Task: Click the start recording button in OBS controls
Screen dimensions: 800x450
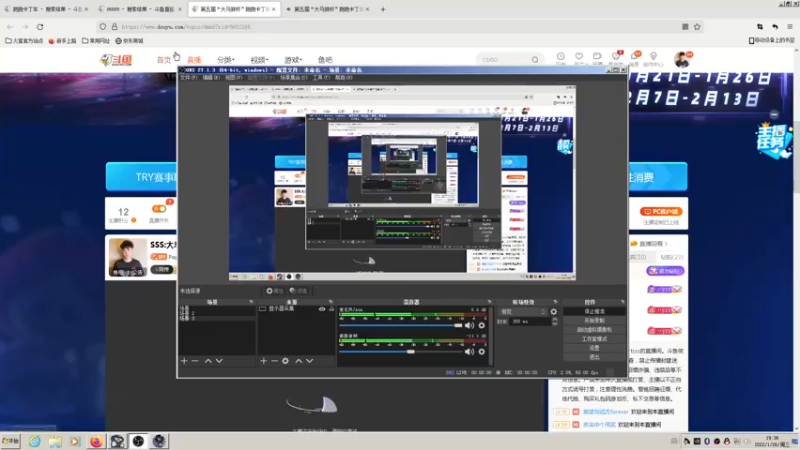Action: click(594, 320)
